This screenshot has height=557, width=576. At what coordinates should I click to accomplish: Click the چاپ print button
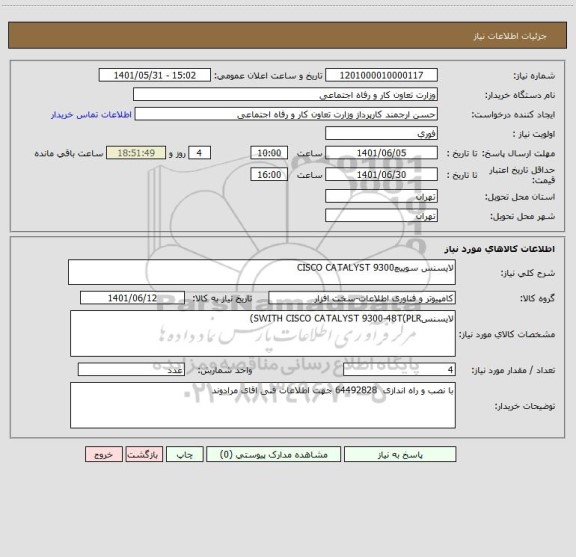pos(184,454)
